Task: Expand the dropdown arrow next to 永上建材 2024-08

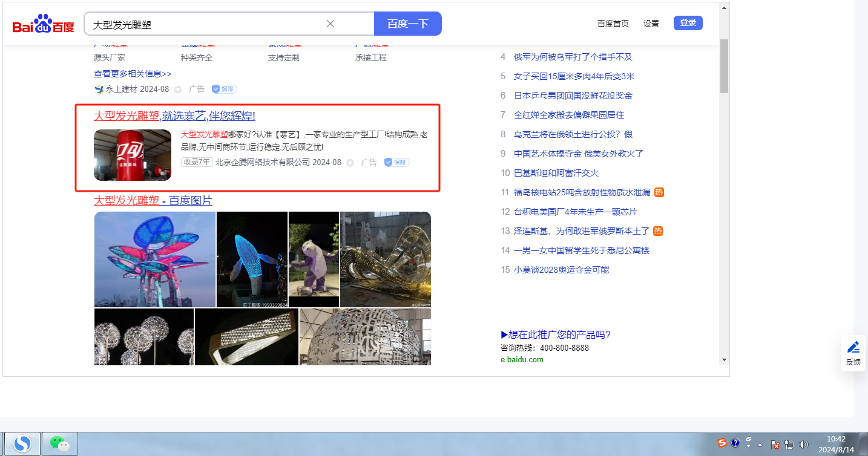Action: pyautogui.click(x=178, y=90)
